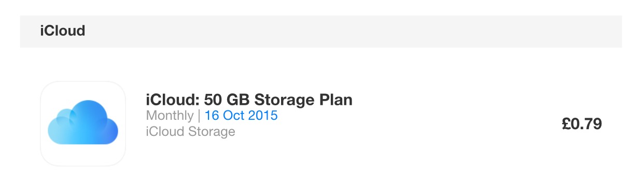Click the iCloud: 50 GB Storage Plan title
Screen dimensions: 644x196
point(249,99)
